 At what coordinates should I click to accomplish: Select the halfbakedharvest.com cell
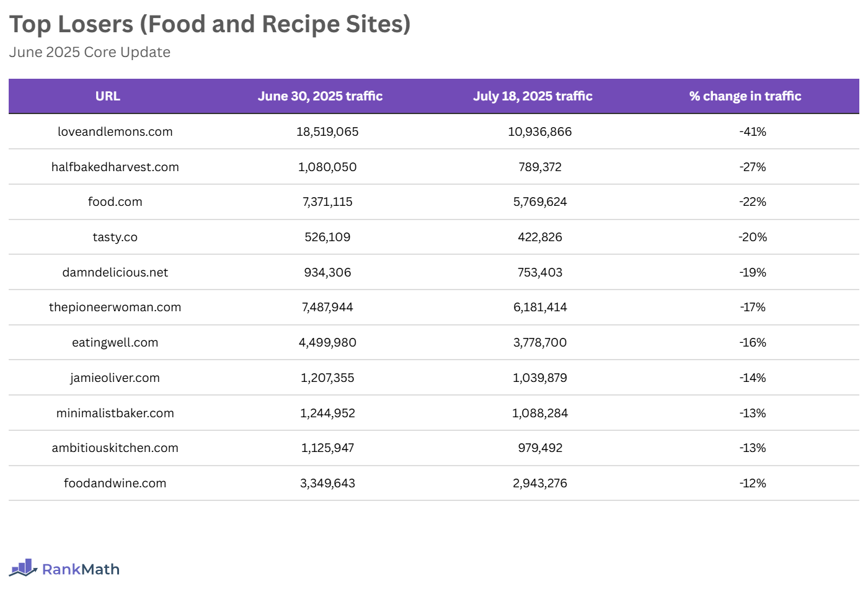pos(115,167)
